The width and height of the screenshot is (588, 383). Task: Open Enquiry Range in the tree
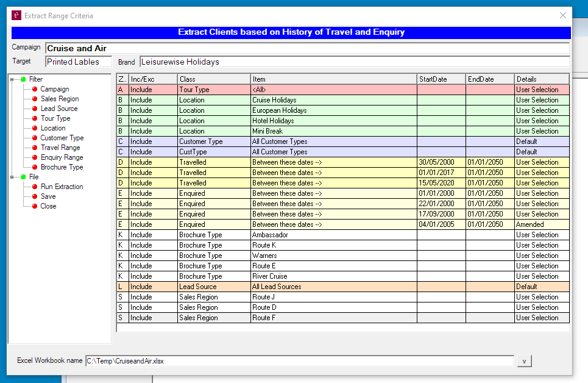(62, 157)
